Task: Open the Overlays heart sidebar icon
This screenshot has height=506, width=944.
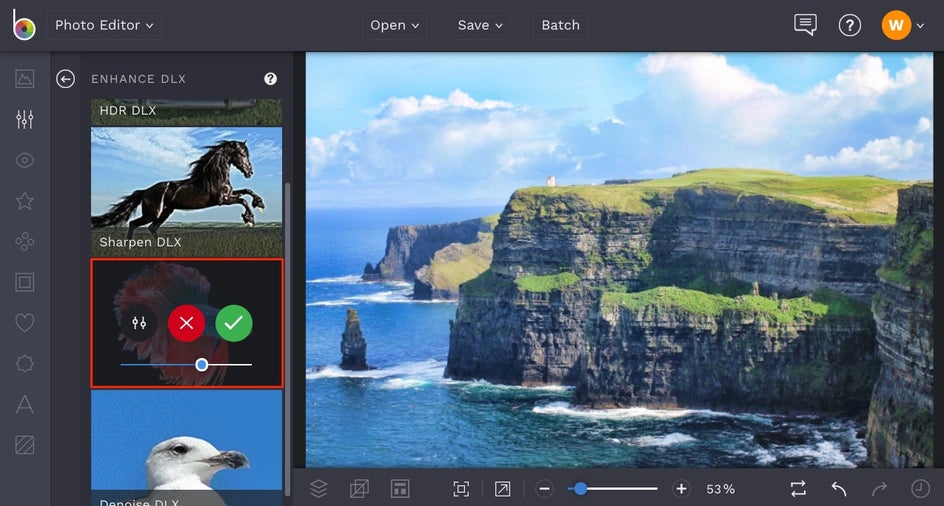Action: coord(25,323)
